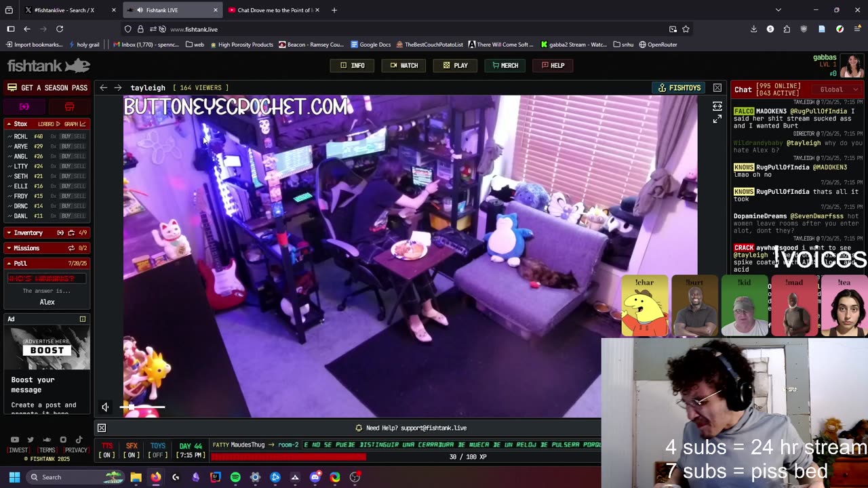
Task: Bookmark this page with star icon
Action: pos(686,29)
